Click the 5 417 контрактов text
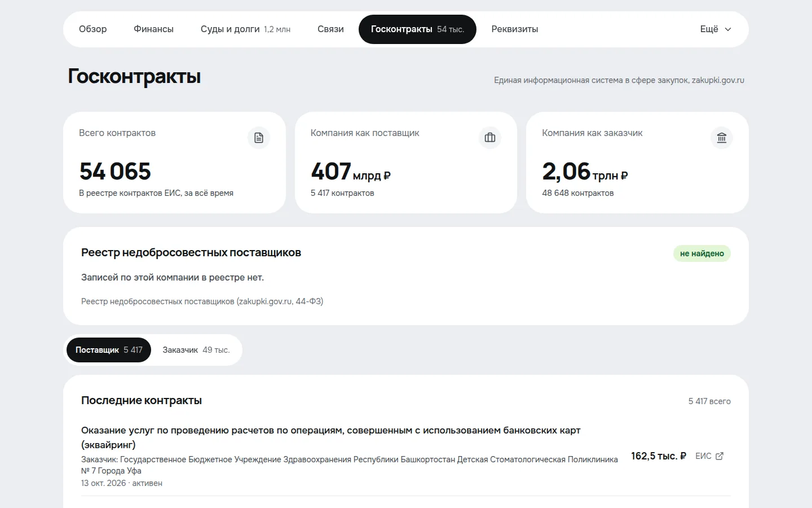 point(342,193)
